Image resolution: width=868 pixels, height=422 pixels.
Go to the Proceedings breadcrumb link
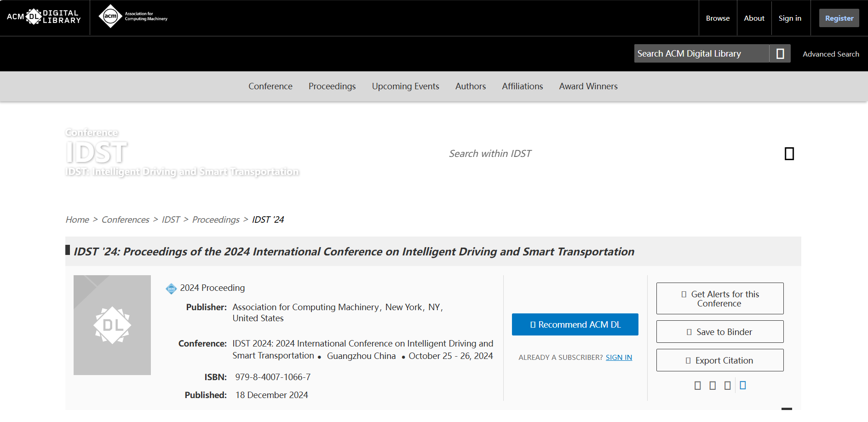click(216, 220)
